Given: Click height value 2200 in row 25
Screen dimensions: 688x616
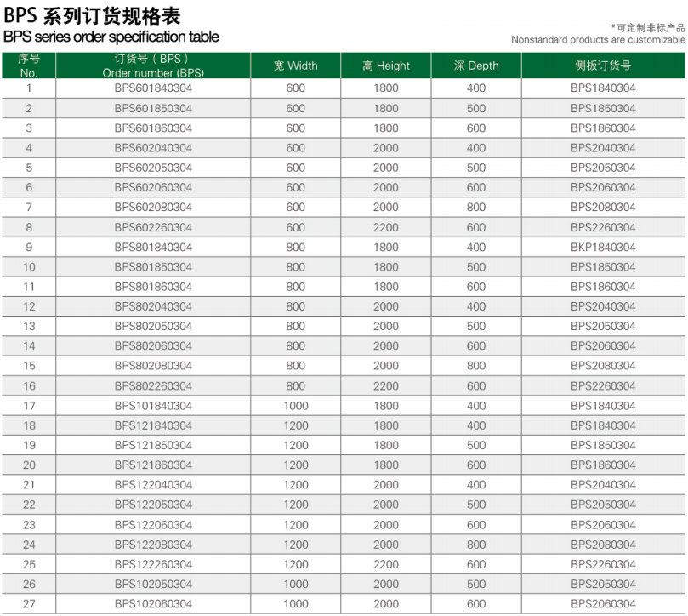Looking at the screenshot, I should (x=386, y=564).
